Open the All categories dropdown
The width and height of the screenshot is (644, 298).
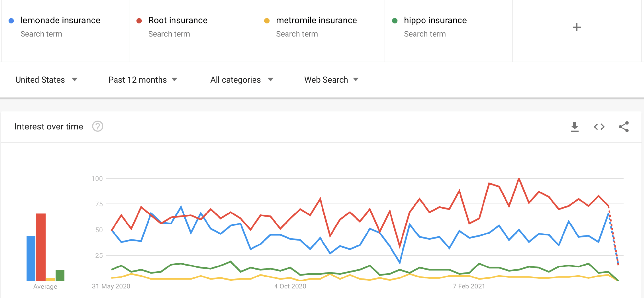pos(241,80)
